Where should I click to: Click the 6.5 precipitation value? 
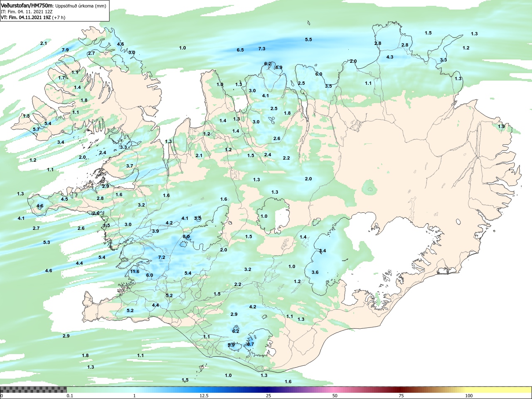coord(240,50)
